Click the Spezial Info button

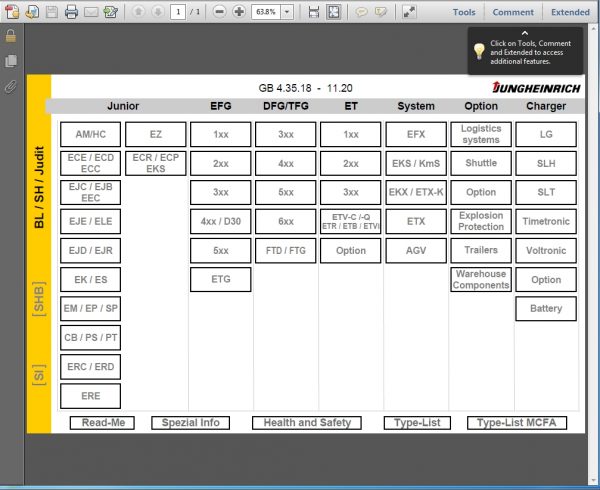191,423
